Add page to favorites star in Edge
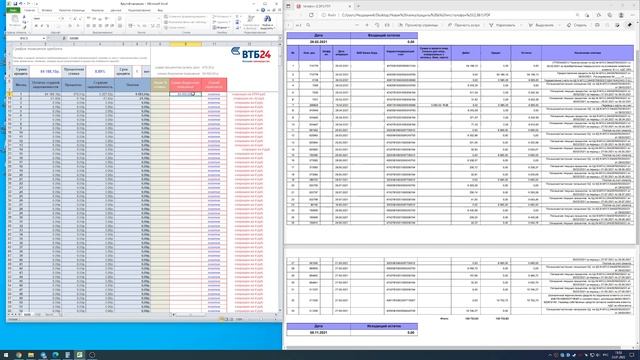The height and width of the screenshot is (360, 640). click(587, 15)
